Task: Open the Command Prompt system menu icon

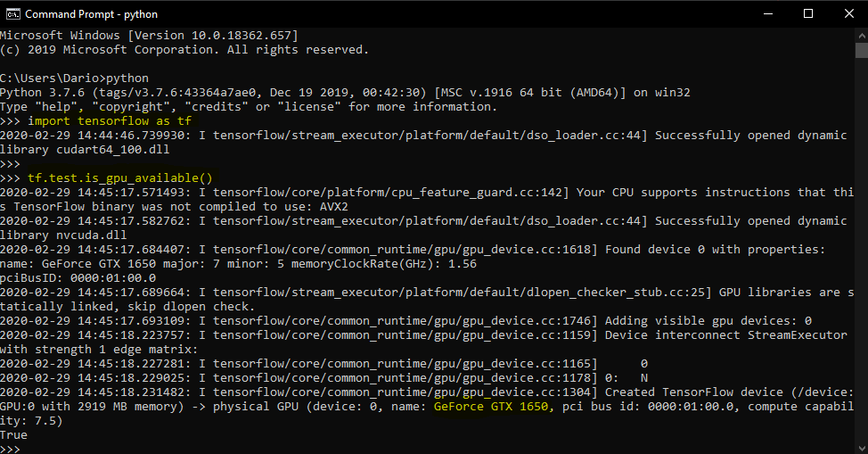Action: (x=12, y=13)
